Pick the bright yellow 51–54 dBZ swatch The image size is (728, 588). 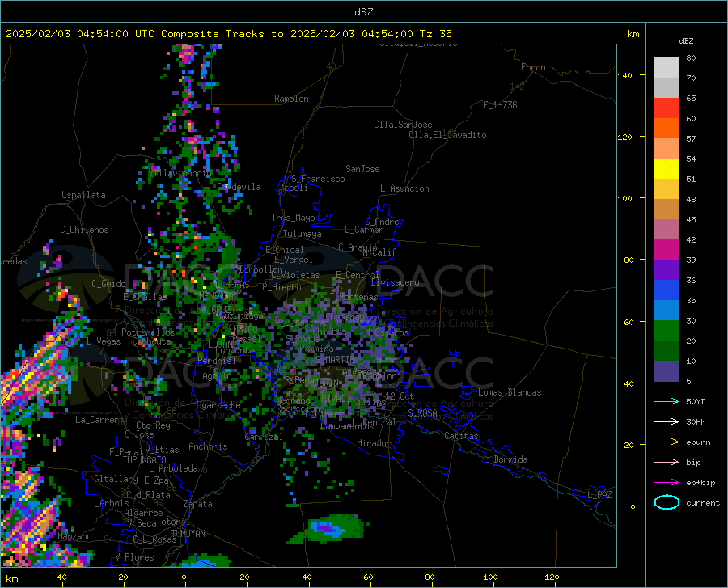(x=667, y=169)
